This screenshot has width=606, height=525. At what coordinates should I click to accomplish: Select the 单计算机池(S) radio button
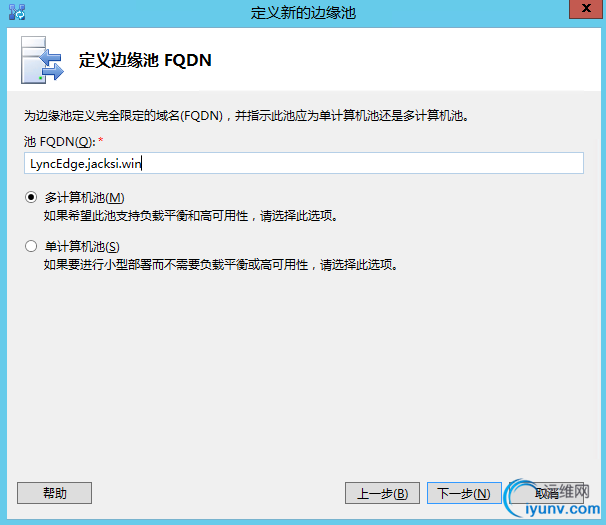click(x=31, y=246)
